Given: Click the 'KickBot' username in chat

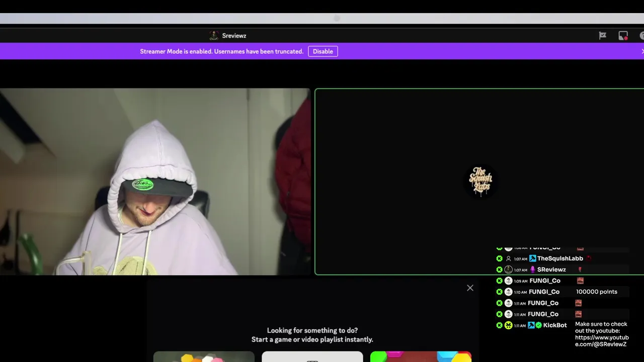Looking at the screenshot, I should [x=555, y=325].
